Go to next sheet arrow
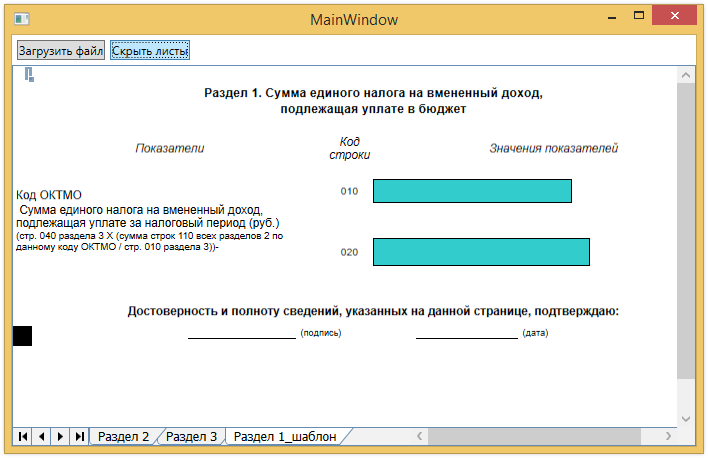708x458 pixels. 60,436
